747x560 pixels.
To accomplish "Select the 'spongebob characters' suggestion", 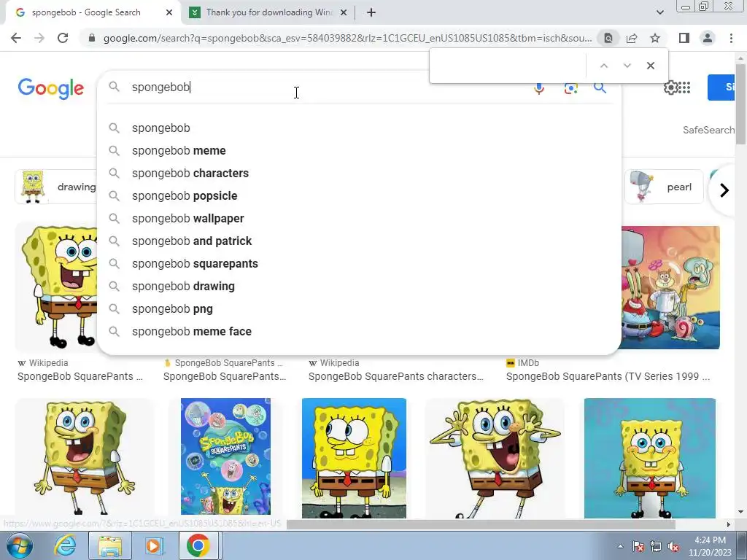I will point(359,174).
